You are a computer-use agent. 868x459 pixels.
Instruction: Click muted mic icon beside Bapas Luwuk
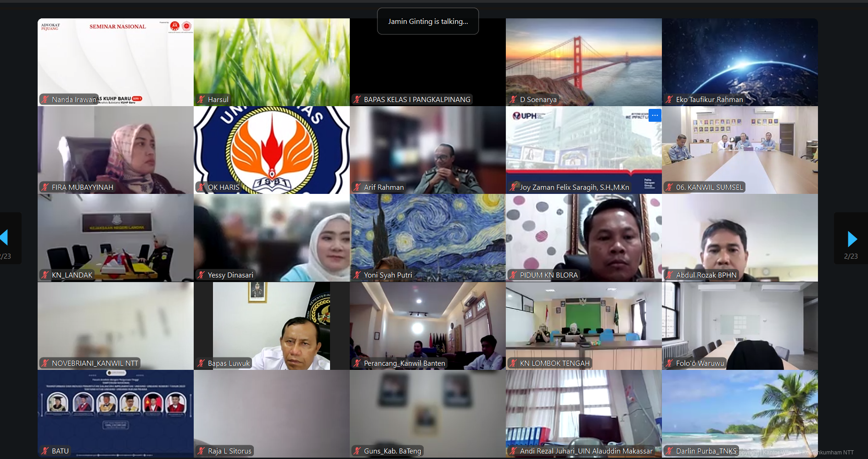201,363
